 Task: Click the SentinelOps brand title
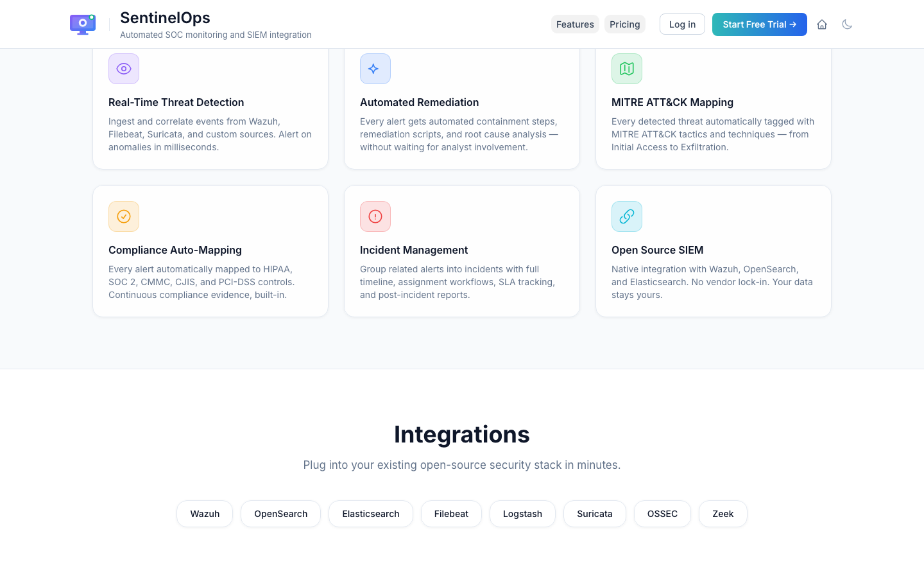[x=165, y=18]
